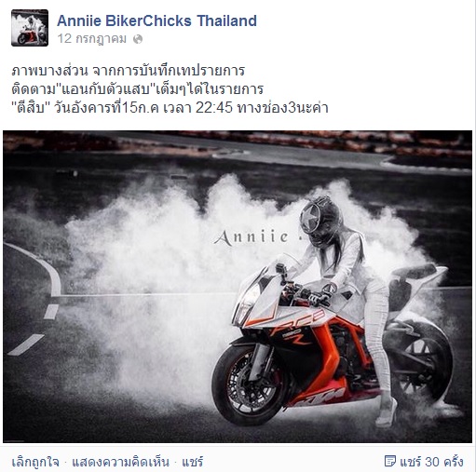Click the globe public-audience icon
Screen dimensions: 476x472
click(x=138, y=39)
